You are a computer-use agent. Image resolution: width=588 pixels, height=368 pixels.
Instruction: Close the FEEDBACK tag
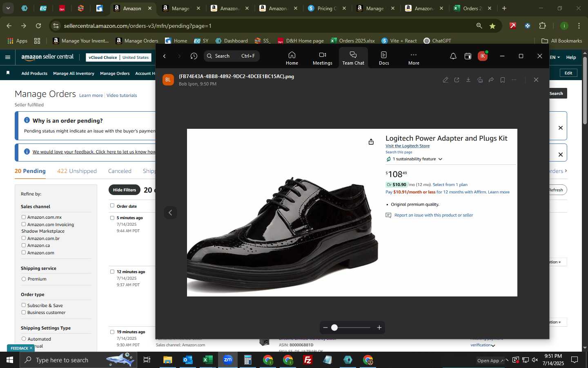click(31, 348)
